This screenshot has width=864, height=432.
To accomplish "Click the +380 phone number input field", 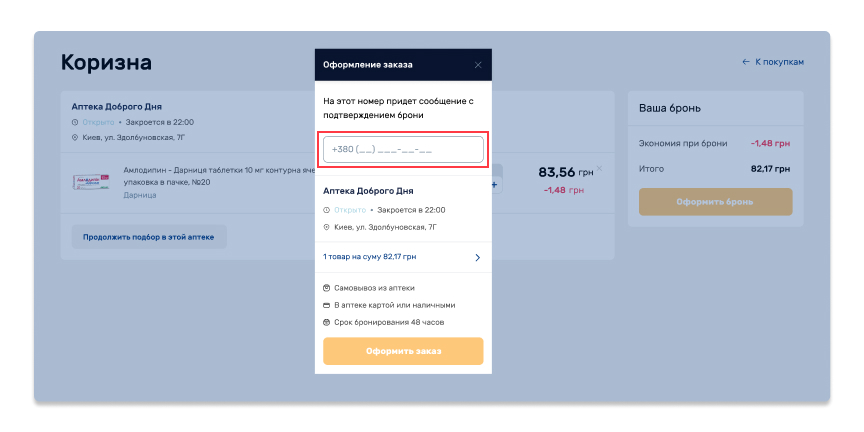I will click(x=402, y=150).
